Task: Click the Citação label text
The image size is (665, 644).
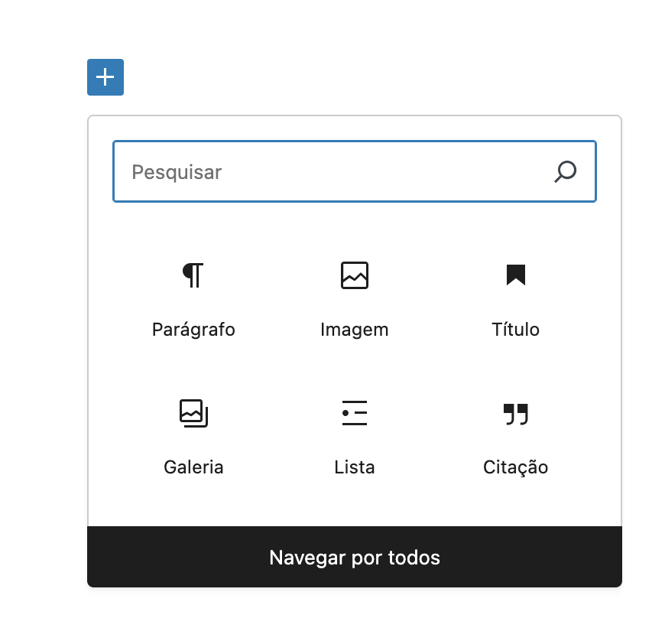Action: click(516, 467)
